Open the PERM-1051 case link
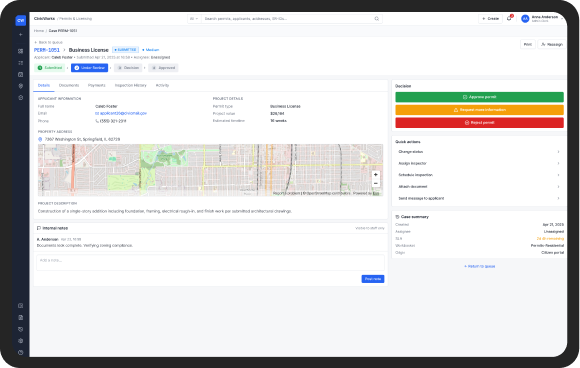The height and width of the screenshot is (368, 580). point(47,50)
